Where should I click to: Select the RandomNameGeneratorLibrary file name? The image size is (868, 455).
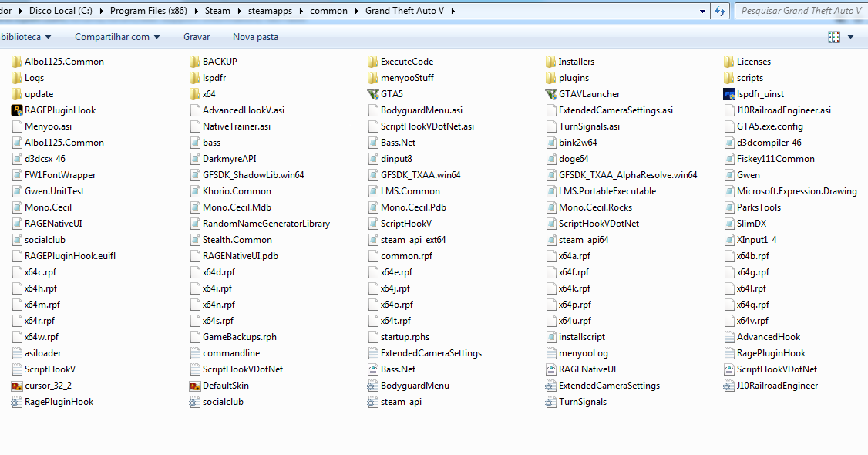coord(266,224)
